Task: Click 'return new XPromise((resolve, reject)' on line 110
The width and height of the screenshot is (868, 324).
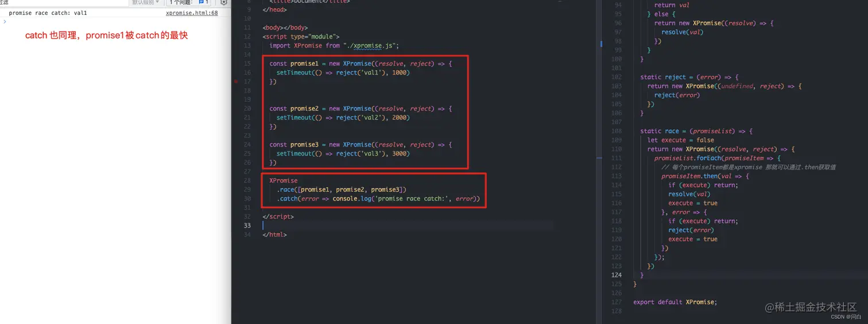Action: (x=721, y=149)
